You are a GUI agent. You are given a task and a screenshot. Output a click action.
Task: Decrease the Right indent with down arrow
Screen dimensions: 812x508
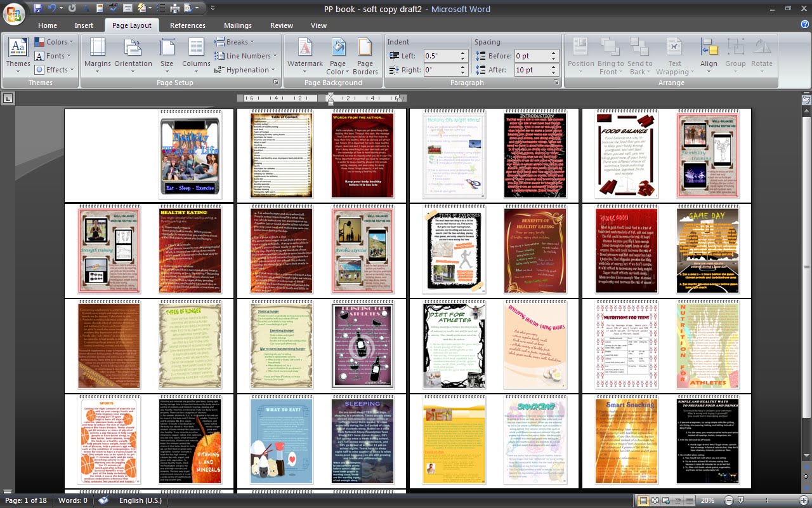pos(463,72)
